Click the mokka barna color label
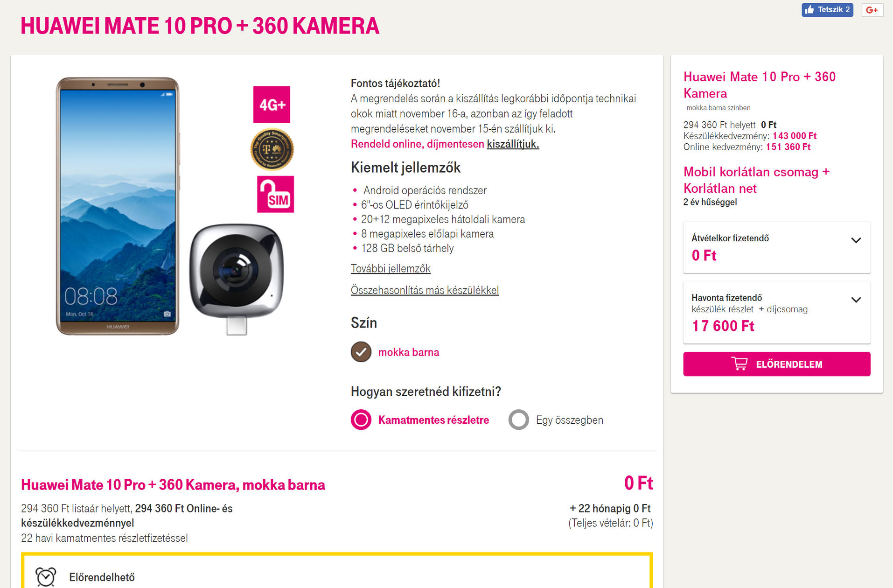893x588 pixels. point(409,352)
